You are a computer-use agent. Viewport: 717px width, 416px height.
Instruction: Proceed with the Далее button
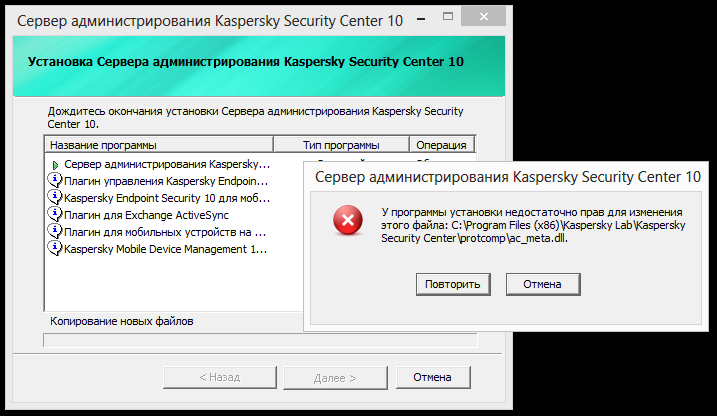tap(335, 377)
